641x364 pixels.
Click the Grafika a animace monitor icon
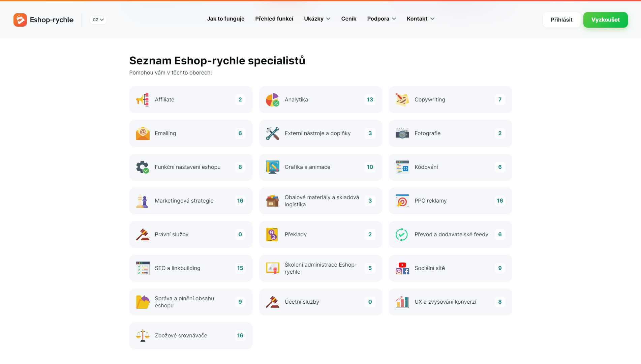coord(272,167)
